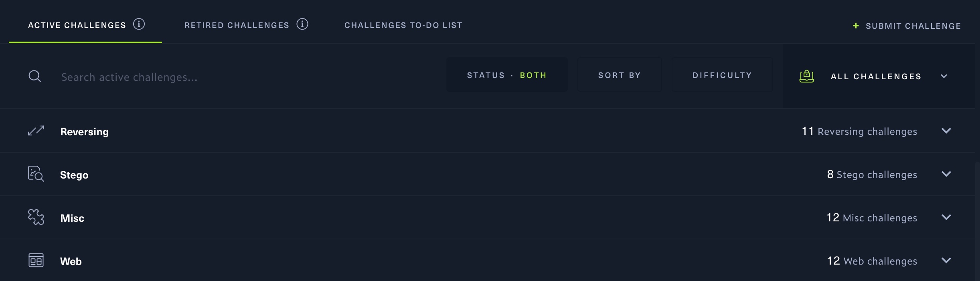Screen dimensions: 980x281
Task: Click the green plus icon
Action: point(856,26)
